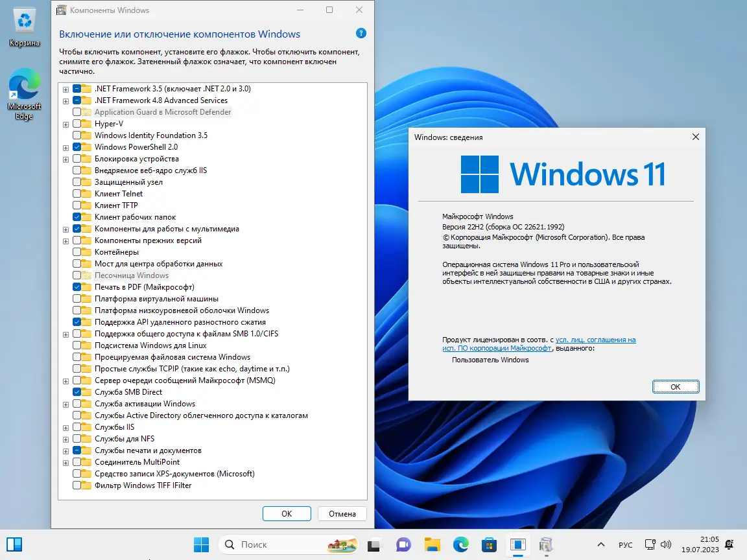Expand Компоненты для работы с мультимедиа

tap(65, 229)
